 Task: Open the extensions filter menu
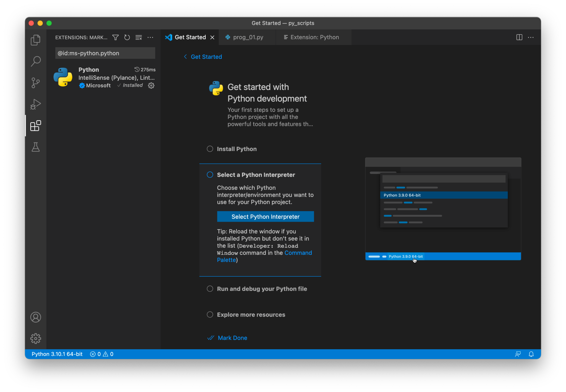115,37
